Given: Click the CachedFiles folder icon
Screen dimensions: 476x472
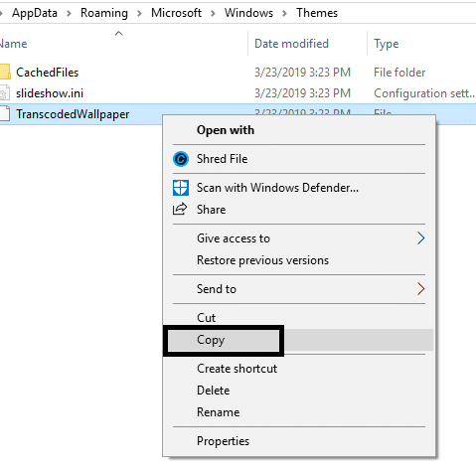Looking at the screenshot, I should pyautogui.click(x=5, y=73).
